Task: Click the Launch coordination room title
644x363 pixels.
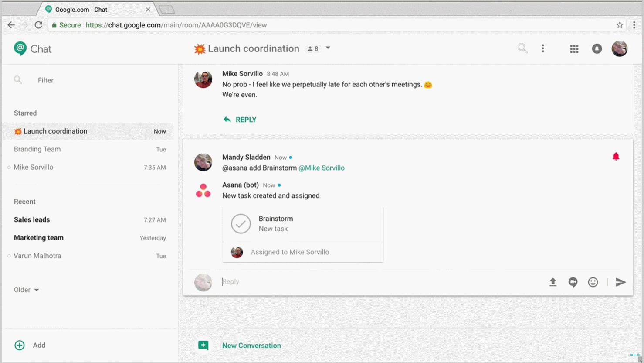Action: [x=253, y=48]
